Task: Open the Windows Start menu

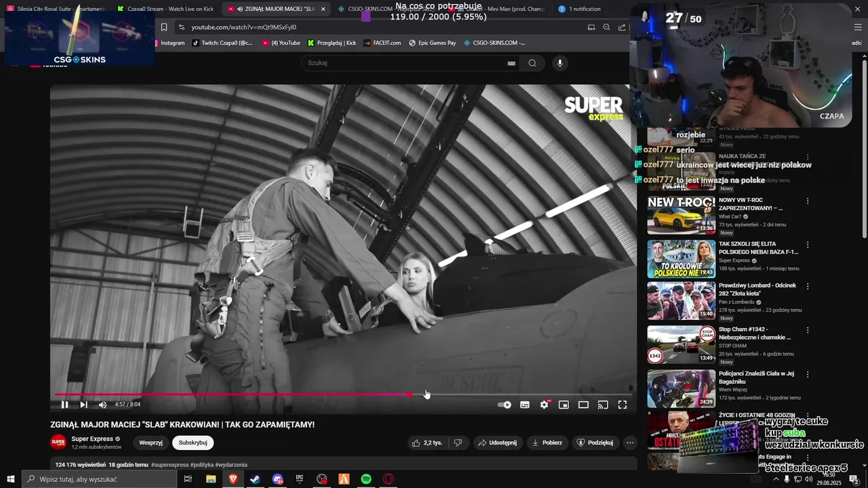Action: pos(10,479)
